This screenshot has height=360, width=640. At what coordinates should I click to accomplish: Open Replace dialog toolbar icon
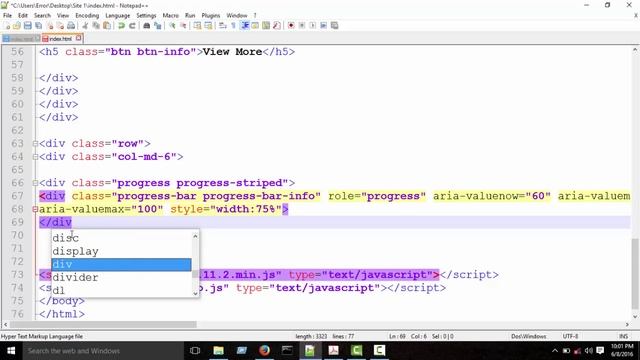[x=158, y=26]
